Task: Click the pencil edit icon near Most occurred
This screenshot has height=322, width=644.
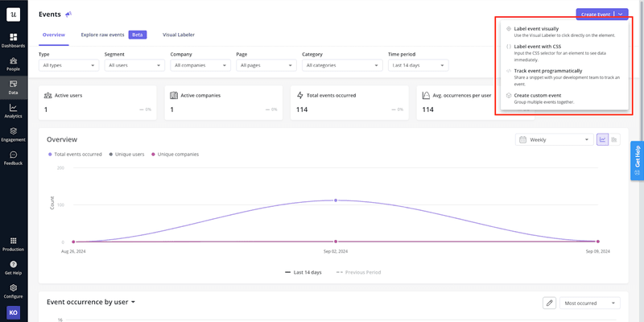Action: pyautogui.click(x=549, y=303)
